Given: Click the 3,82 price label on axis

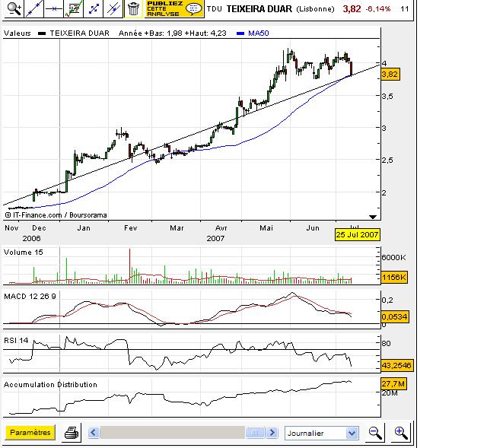Looking at the screenshot, I should pos(389,74).
